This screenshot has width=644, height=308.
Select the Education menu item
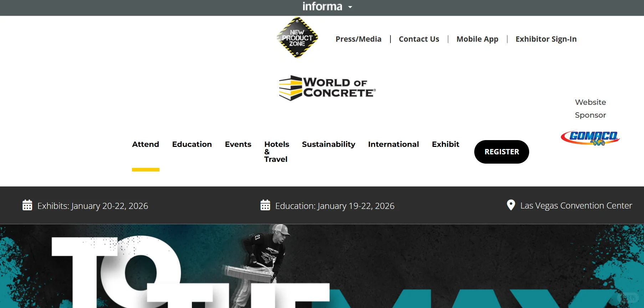(x=192, y=144)
